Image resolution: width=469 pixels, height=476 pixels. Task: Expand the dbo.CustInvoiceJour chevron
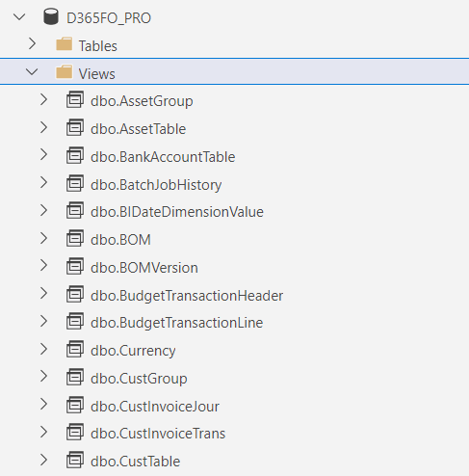44,405
